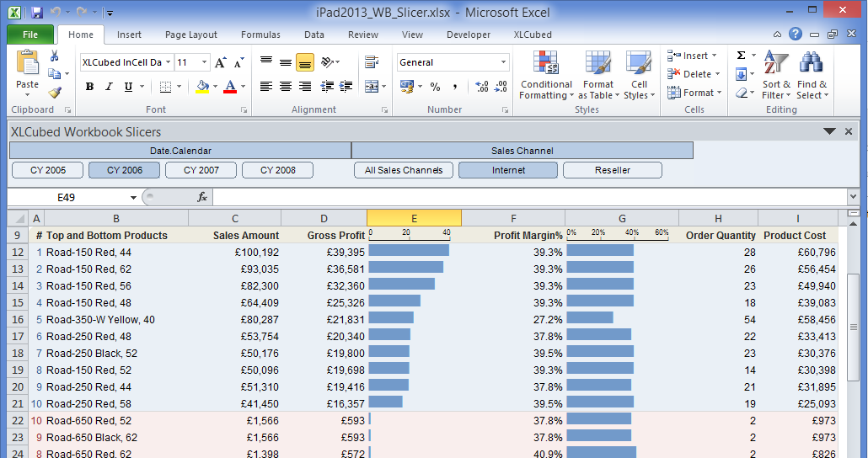Select the CY 2007 slicer button

[201, 170]
